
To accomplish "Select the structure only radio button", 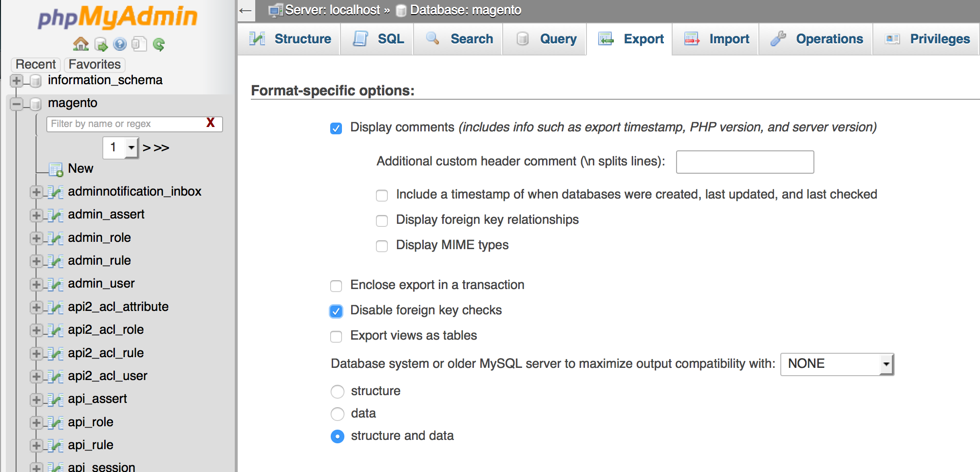I will [x=337, y=391].
